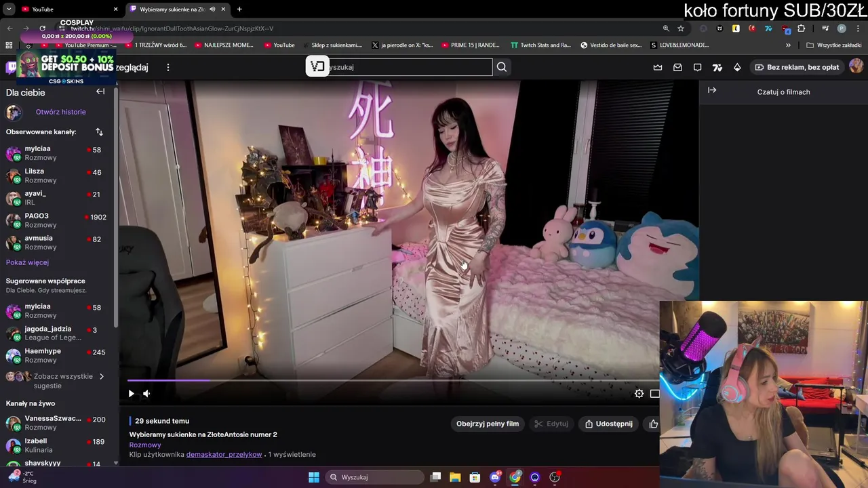Open the whispers chat bubble icon
Screen dimensions: 868x488
click(697, 67)
